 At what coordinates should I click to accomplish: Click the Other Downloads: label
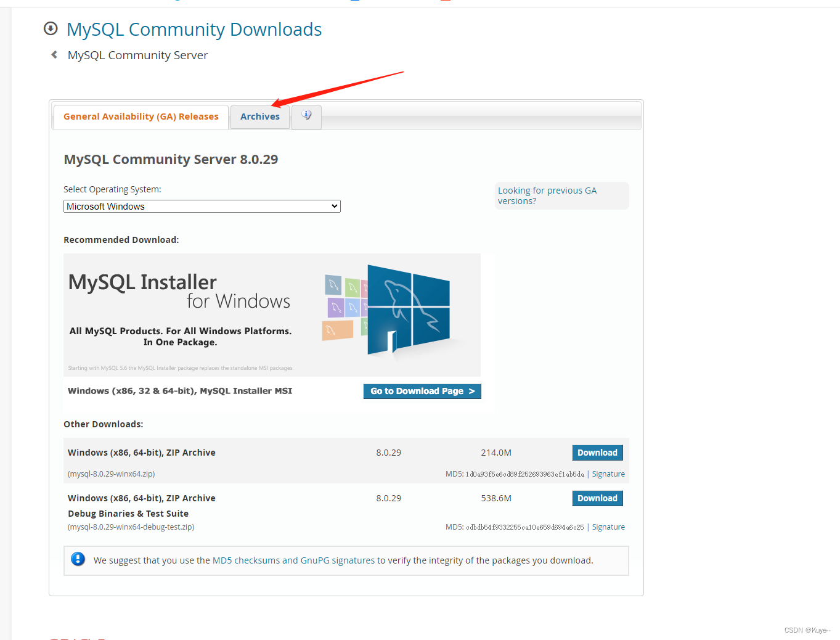coord(104,424)
